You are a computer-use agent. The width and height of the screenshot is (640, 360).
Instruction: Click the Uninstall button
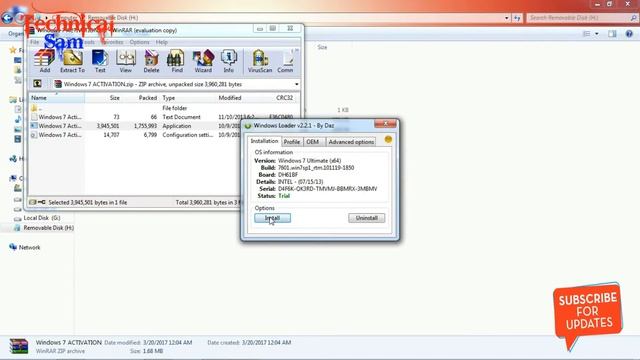coord(367,218)
